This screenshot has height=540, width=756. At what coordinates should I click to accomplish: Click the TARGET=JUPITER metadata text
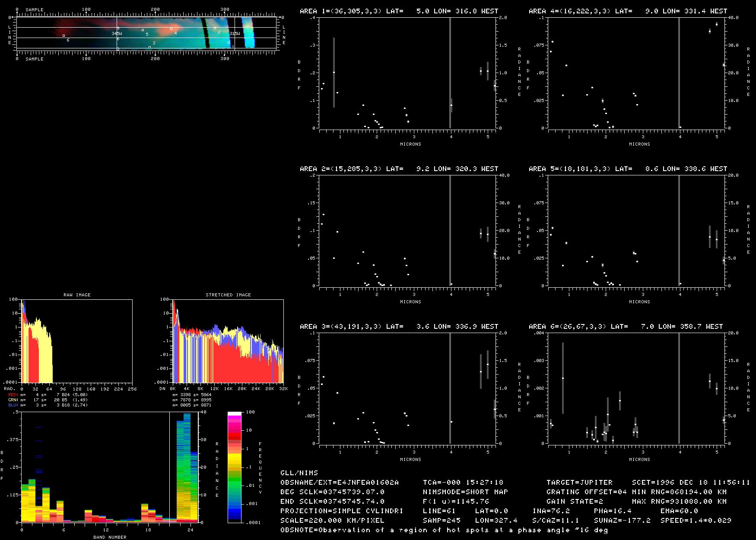click(579, 483)
